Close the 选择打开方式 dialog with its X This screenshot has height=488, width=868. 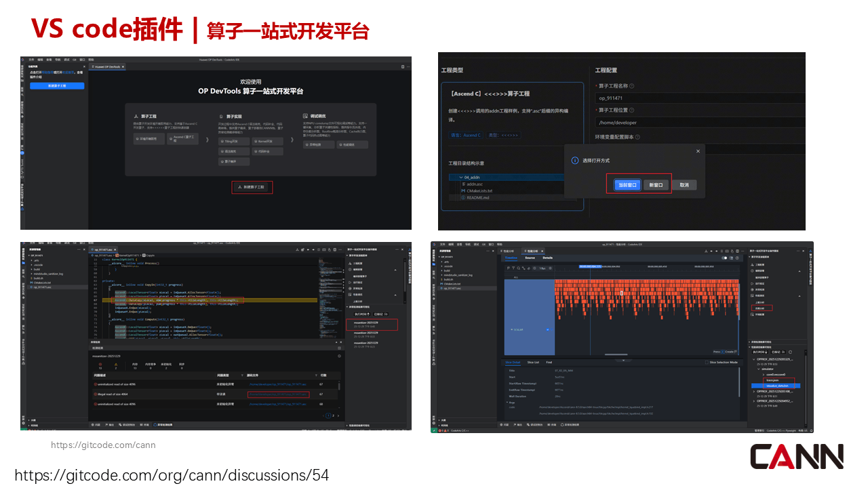coord(698,151)
